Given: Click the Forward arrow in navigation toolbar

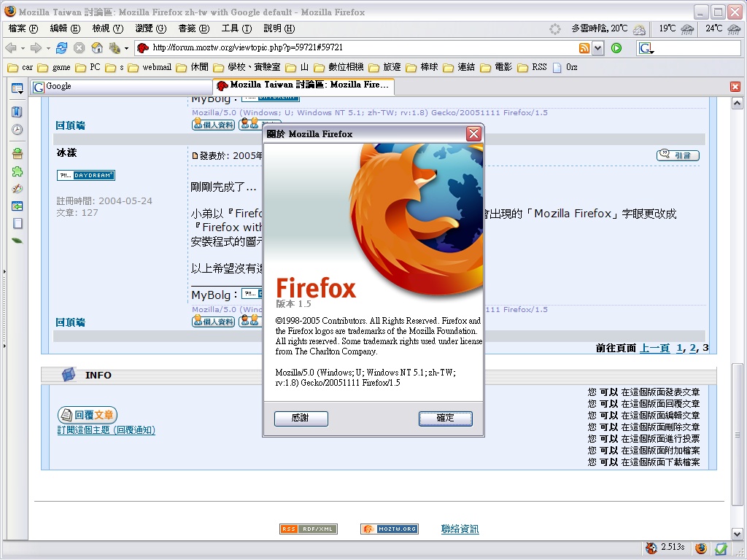Looking at the screenshot, I should tap(36, 47).
